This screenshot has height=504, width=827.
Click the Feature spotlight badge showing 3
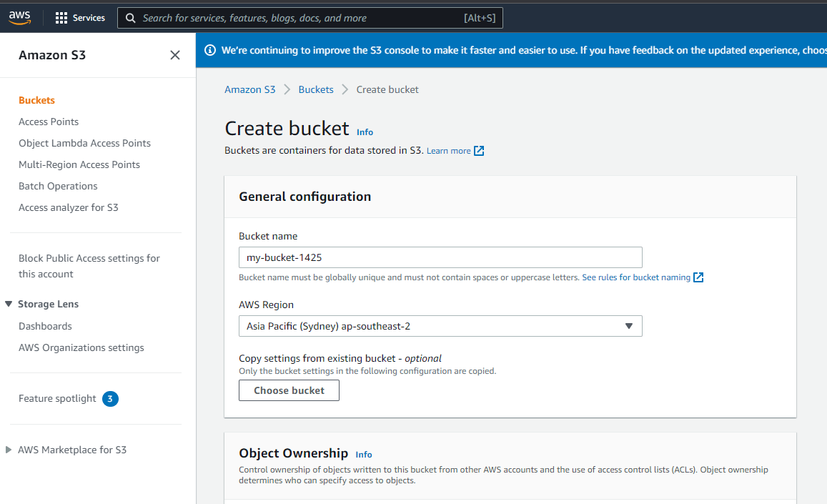point(110,398)
